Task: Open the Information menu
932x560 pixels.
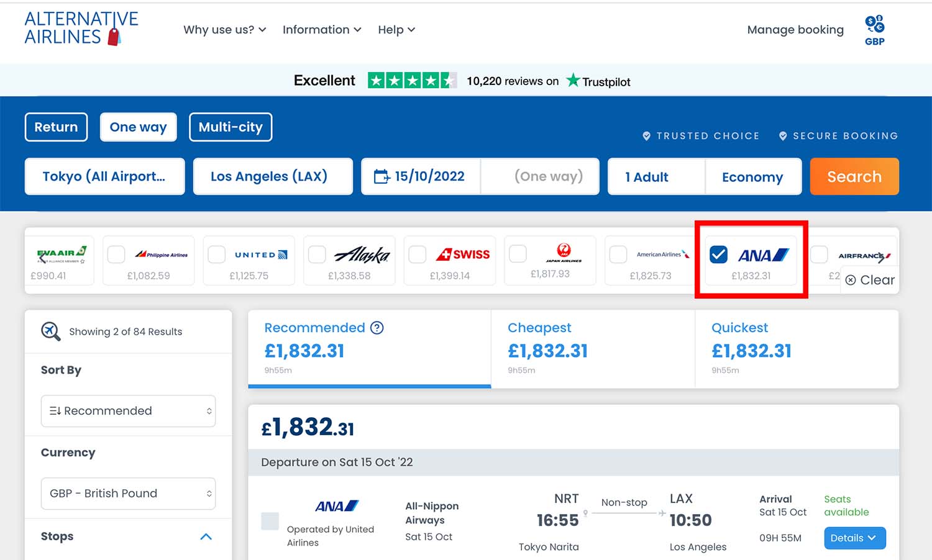Action: [x=322, y=30]
